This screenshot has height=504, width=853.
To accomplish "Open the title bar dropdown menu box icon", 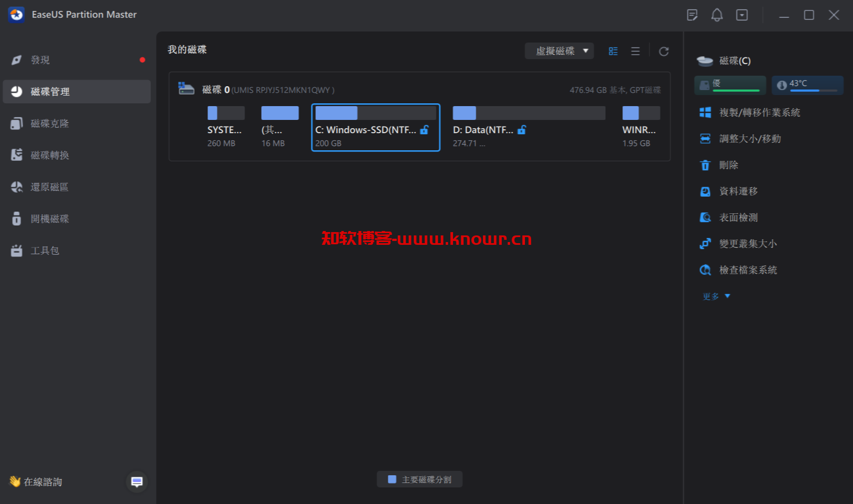I will 742,15.
